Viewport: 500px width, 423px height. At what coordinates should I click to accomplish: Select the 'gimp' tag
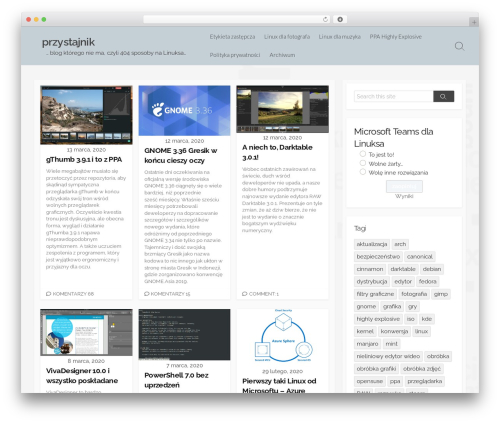pos(441,294)
